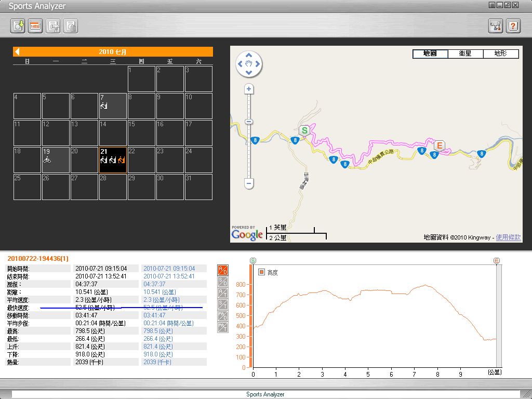Click the black highest altitude 798.5 (公尺)
Image resolution: width=532 pixels, height=399 pixels.
[90, 331]
